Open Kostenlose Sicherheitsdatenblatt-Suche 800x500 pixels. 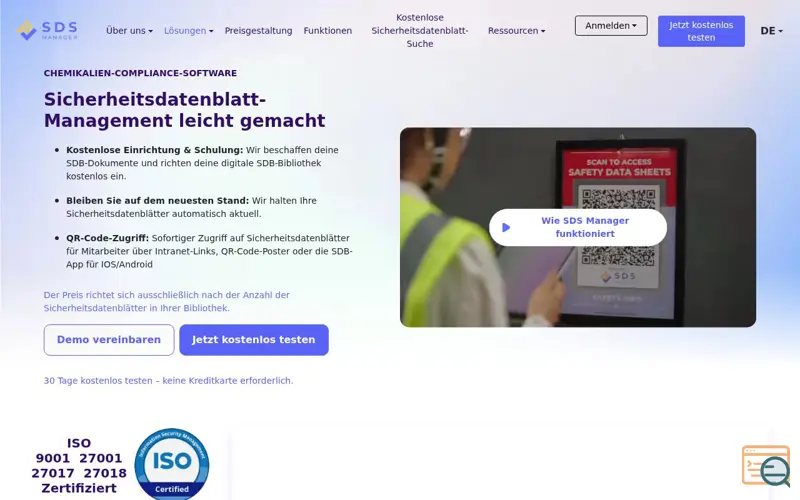[x=419, y=31]
